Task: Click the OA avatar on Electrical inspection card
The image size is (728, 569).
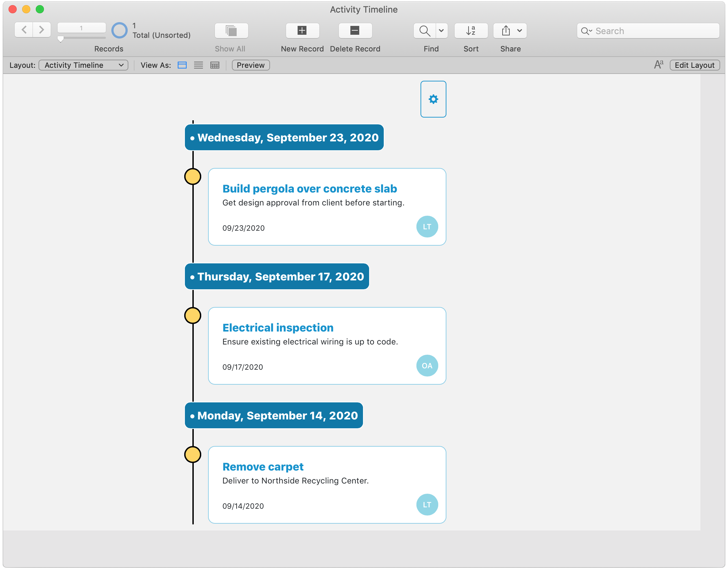Action: pos(427,366)
